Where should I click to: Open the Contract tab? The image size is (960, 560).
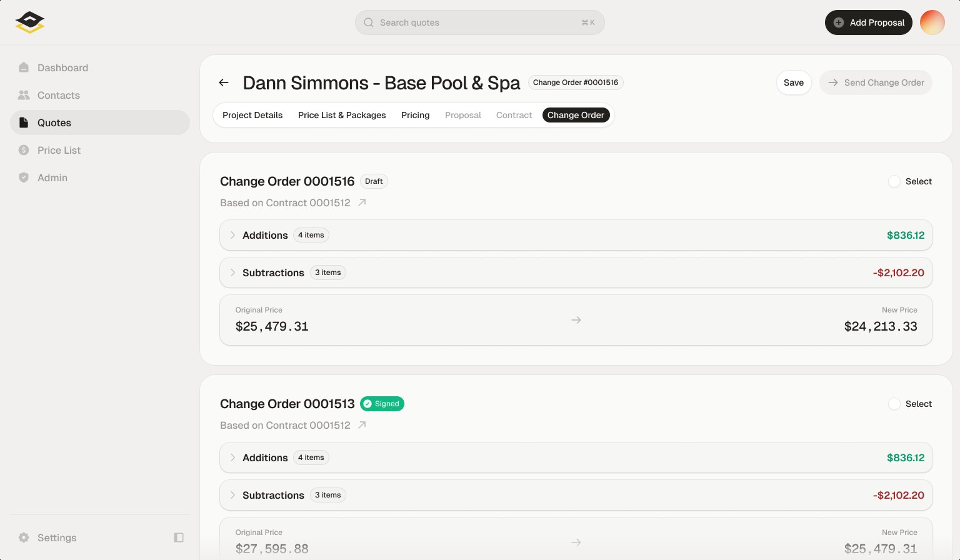click(514, 115)
